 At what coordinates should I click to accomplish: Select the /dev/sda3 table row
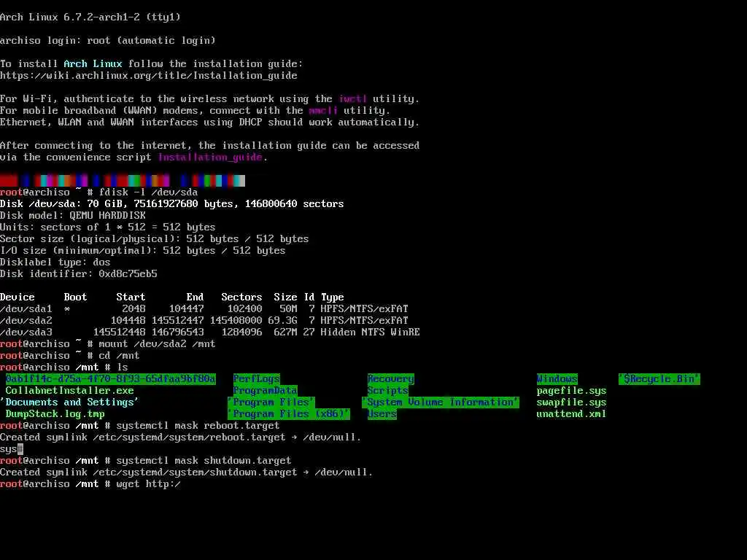click(x=210, y=332)
